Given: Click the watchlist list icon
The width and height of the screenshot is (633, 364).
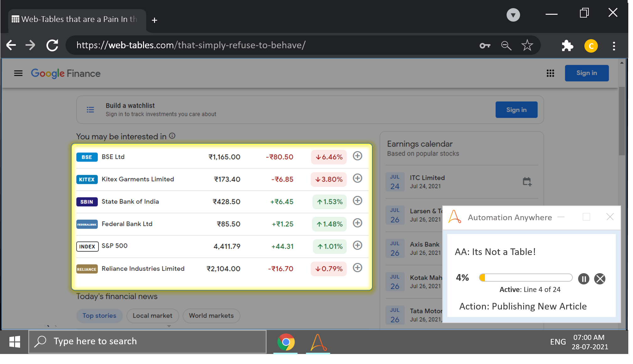Looking at the screenshot, I should coord(90,110).
